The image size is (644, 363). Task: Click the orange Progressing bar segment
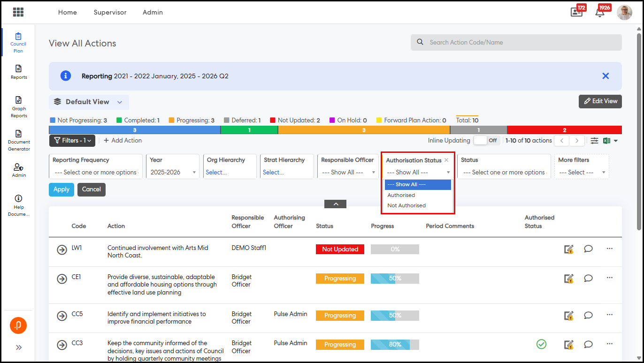(x=364, y=130)
